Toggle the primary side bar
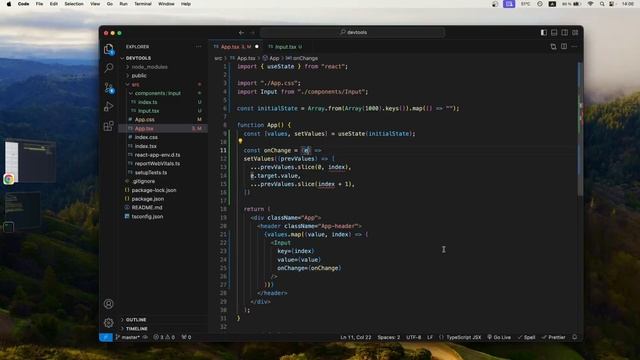This screenshot has width=640, height=360. point(544,32)
